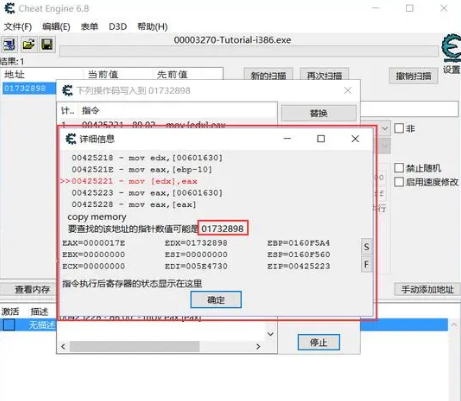Click the open file folder icon
The image size is (461, 401).
28,44
